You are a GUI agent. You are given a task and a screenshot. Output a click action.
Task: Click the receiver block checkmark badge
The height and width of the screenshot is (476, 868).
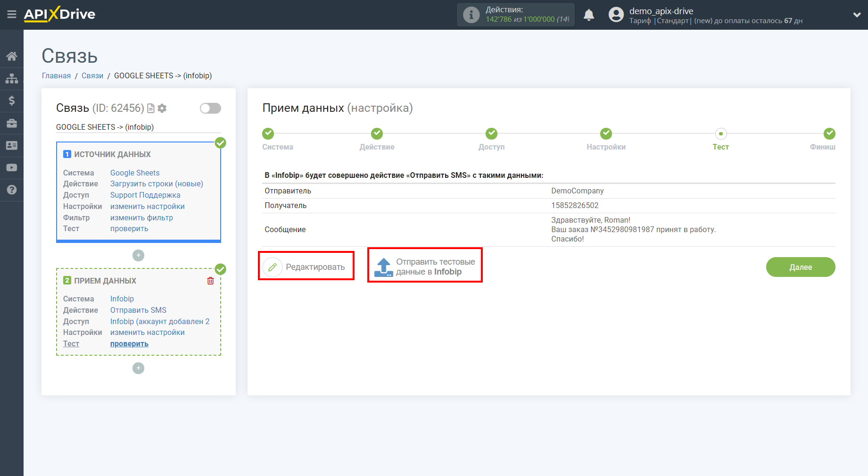pyautogui.click(x=221, y=269)
